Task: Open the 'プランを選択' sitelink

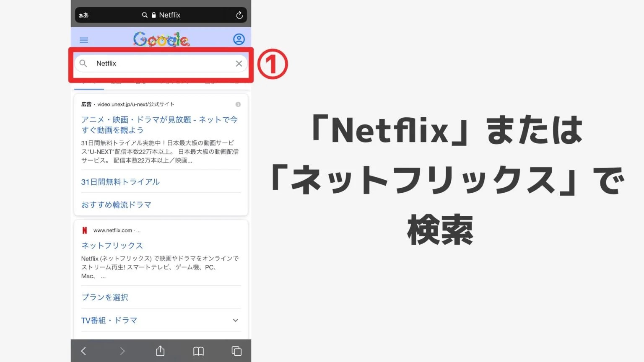Action: [x=105, y=297]
